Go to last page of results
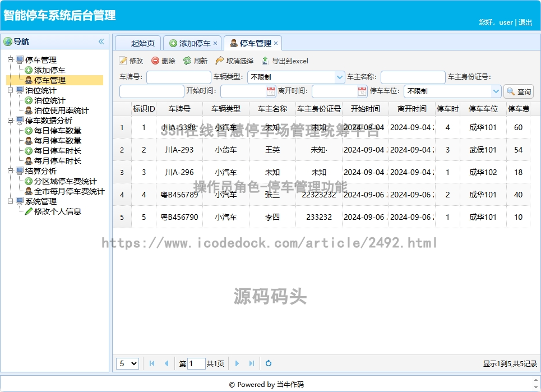This screenshot has height=392, width=541. coord(252,363)
